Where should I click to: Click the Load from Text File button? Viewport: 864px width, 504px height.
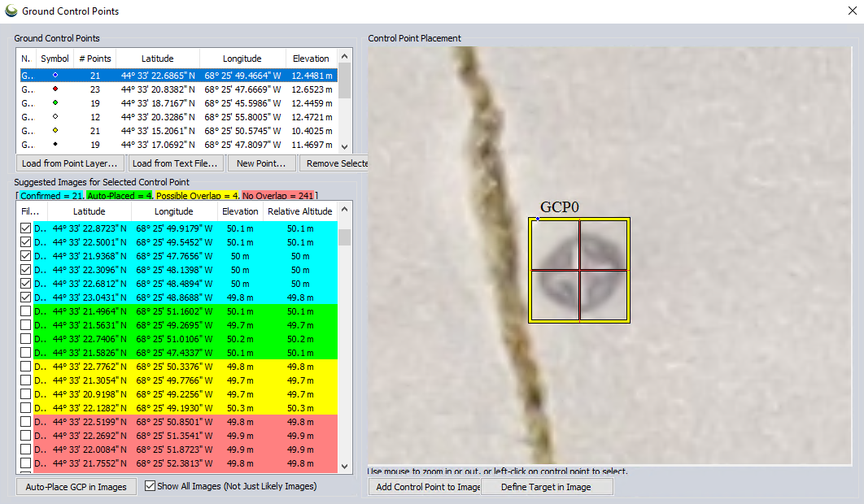point(175,163)
